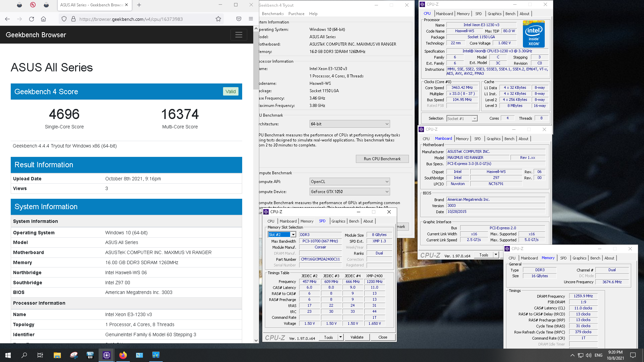Expand Tools arrow in Mainboard CPU-Z window
This screenshot has height=362, width=644.
(x=496, y=255)
